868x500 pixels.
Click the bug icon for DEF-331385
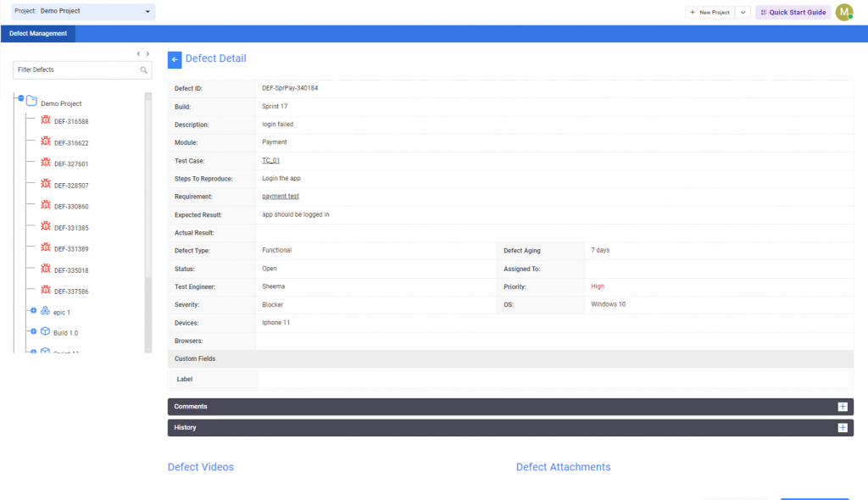46,226
